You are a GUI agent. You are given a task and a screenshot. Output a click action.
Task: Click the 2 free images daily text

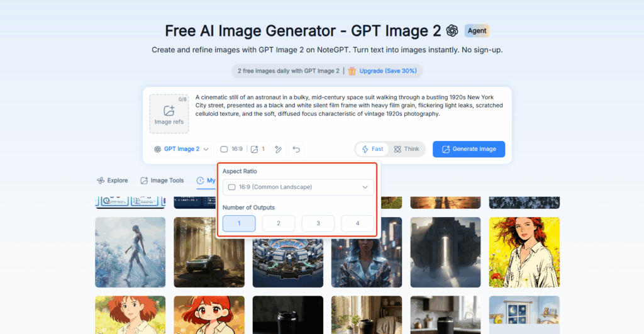pos(288,71)
